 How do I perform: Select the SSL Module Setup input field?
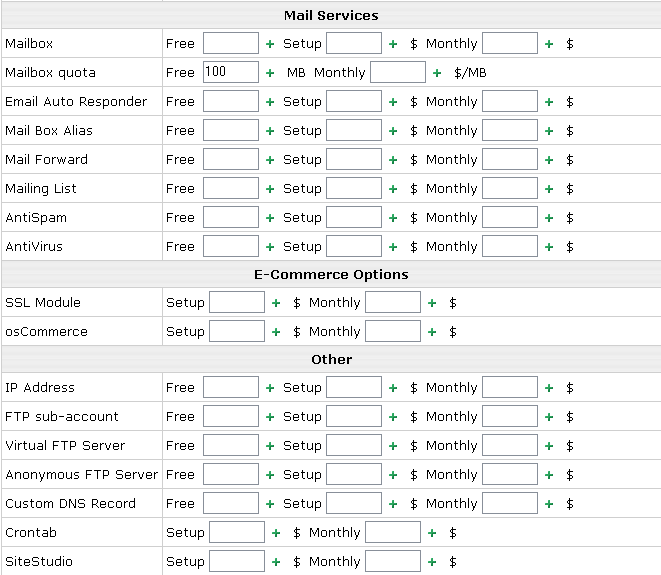pos(237,302)
